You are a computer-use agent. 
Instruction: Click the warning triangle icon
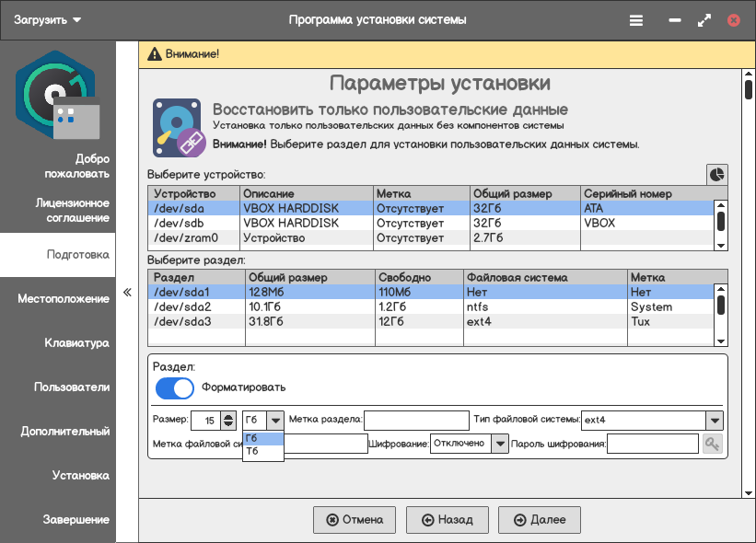(154, 54)
